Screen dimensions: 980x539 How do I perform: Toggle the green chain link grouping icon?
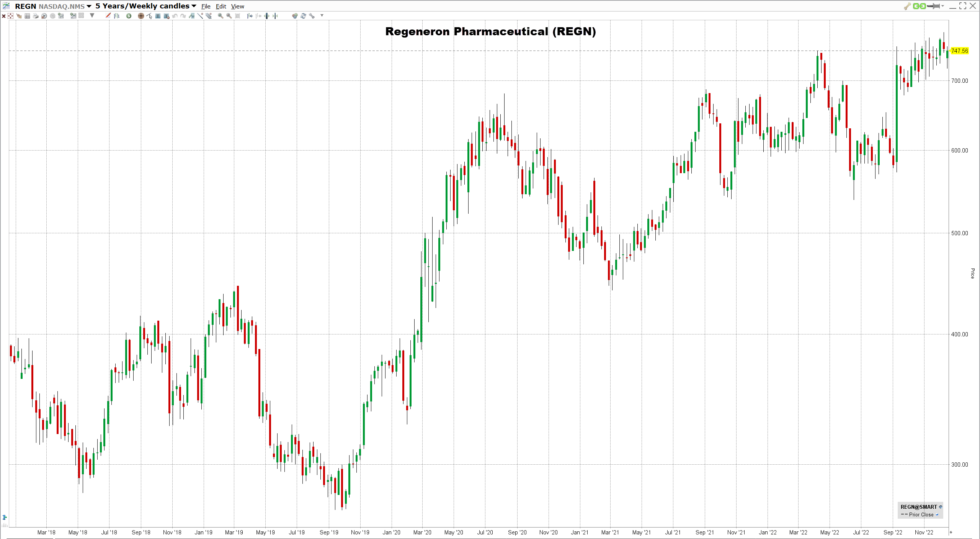coord(920,6)
